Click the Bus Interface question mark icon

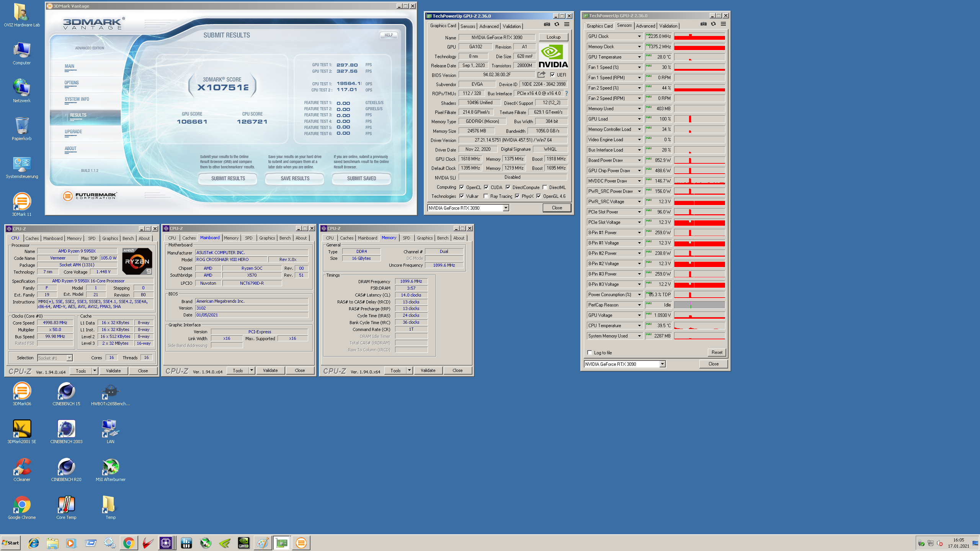pyautogui.click(x=567, y=93)
